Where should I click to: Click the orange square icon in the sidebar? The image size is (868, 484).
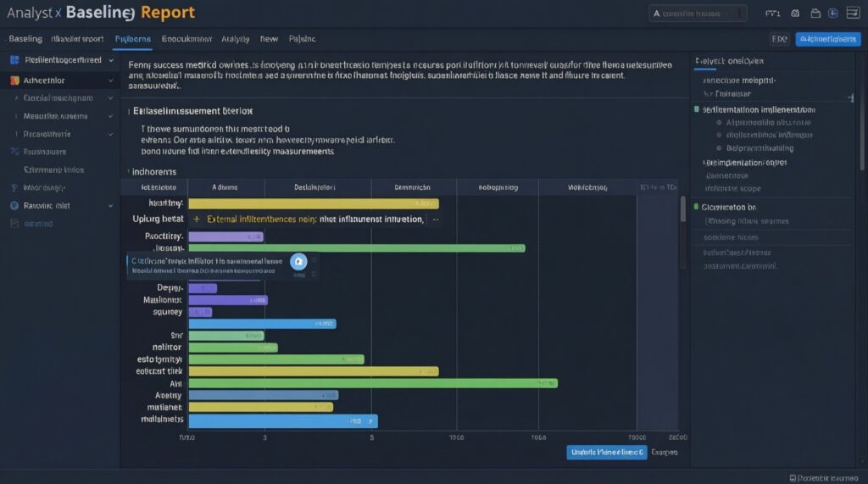pyautogui.click(x=14, y=81)
